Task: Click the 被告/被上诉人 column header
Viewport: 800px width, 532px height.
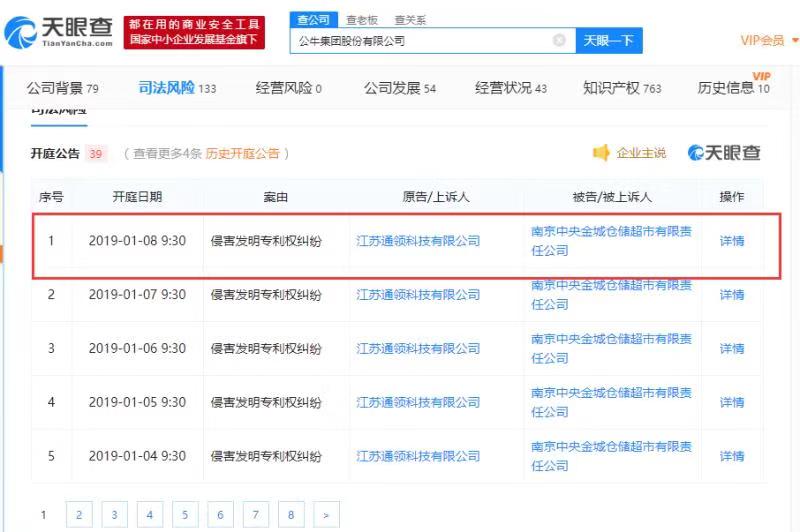Action: pos(612,197)
